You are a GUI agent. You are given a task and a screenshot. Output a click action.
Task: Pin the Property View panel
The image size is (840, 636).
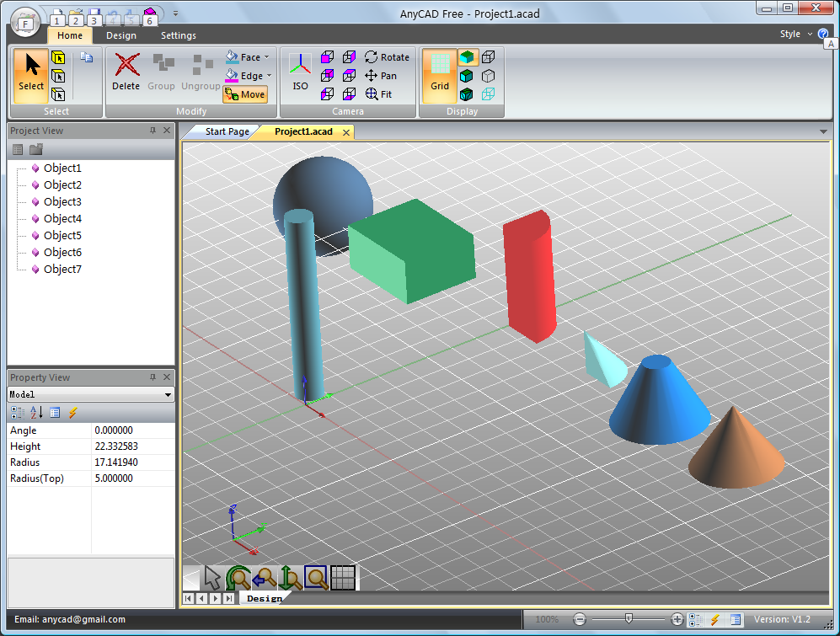[x=152, y=377]
